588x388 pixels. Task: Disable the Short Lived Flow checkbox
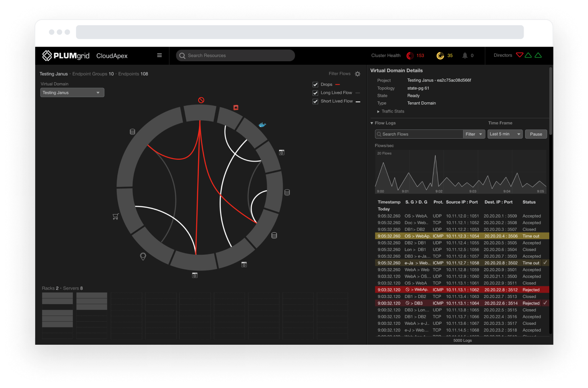315,102
